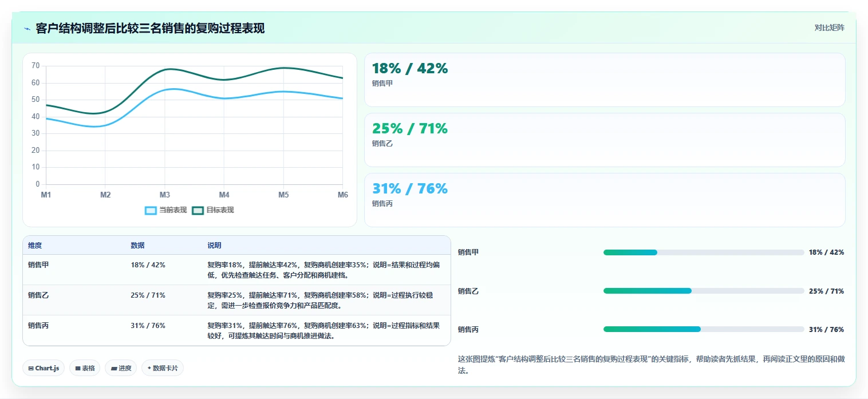This screenshot has height=399, width=868.
Task: Click the 销售甲 label beside progress bar
Action: point(468,252)
